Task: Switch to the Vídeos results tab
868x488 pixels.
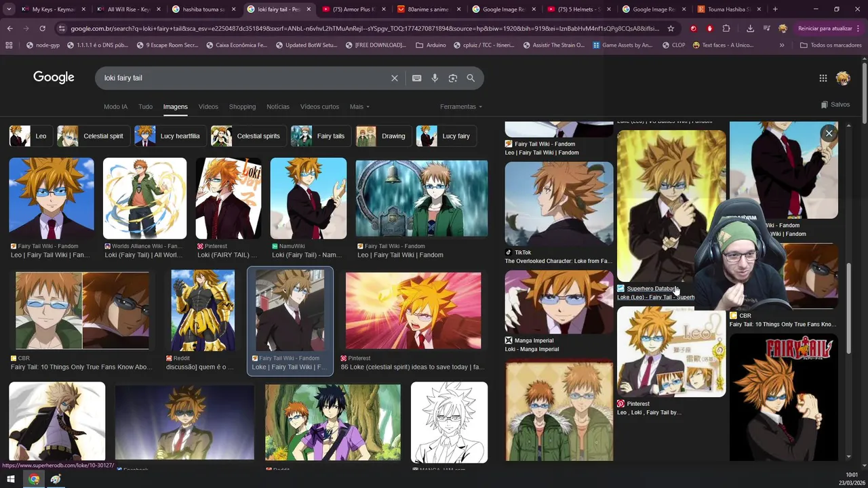Action: 208,106
